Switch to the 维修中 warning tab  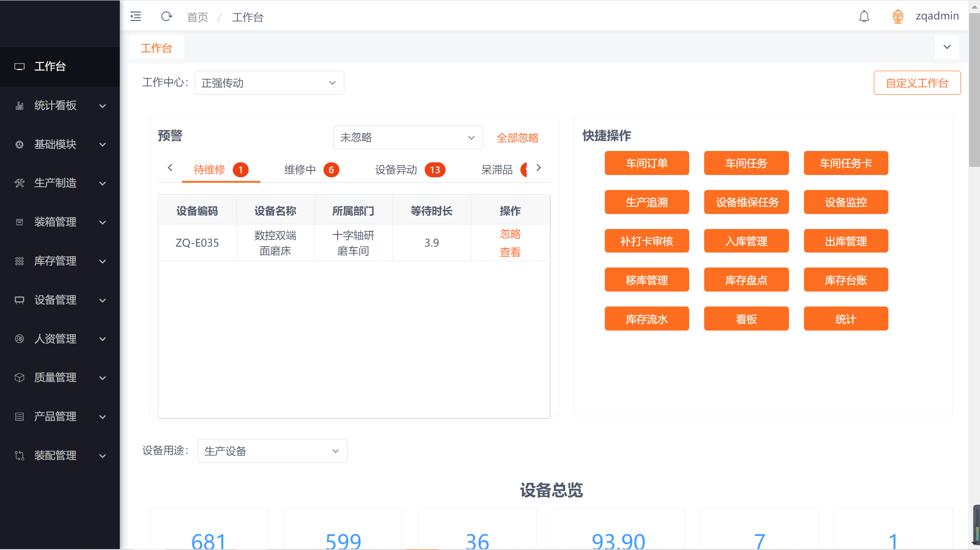pyautogui.click(x=312, y=170)
